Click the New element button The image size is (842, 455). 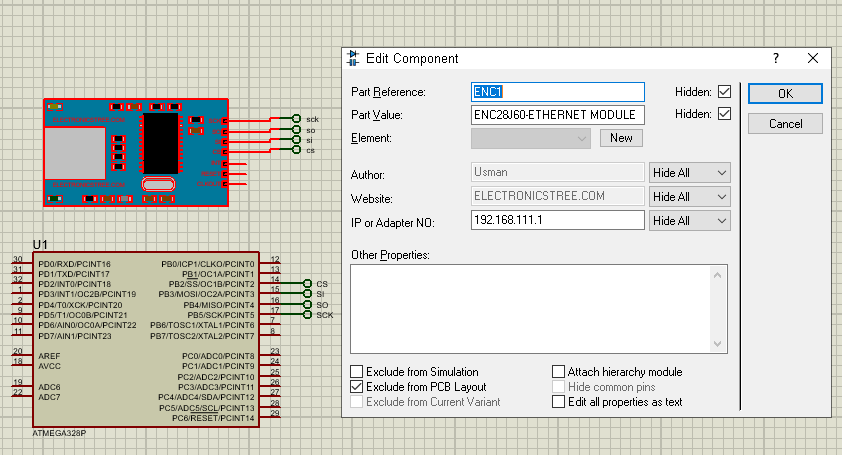click(621, 139)
